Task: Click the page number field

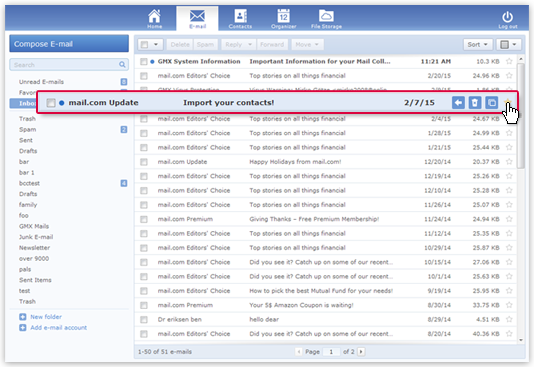Action: 331,352
